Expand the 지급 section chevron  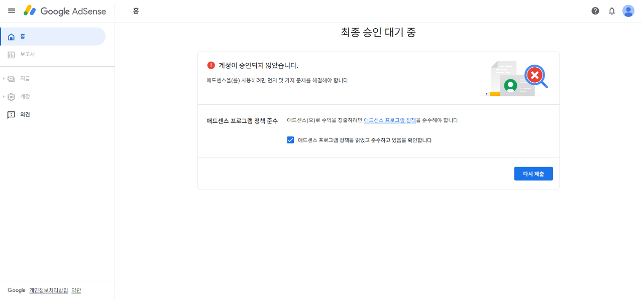coord(4,78)
